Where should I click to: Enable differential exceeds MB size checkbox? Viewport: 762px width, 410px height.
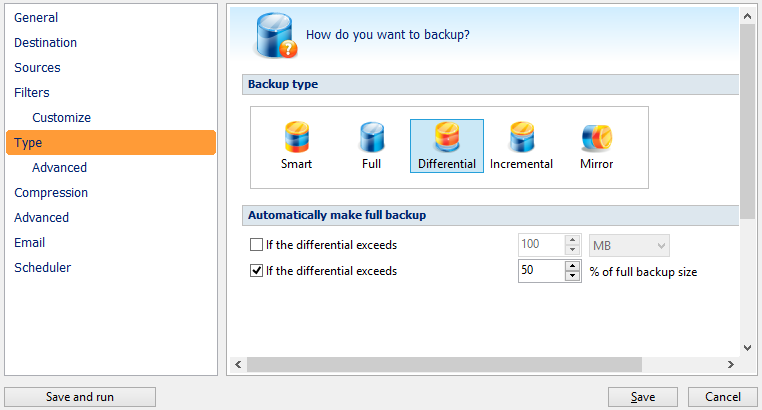(x=256, y=244)
